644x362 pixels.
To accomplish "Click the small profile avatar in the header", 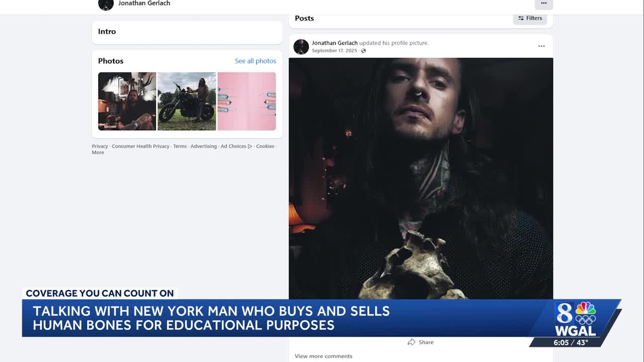I will point(106,4).
